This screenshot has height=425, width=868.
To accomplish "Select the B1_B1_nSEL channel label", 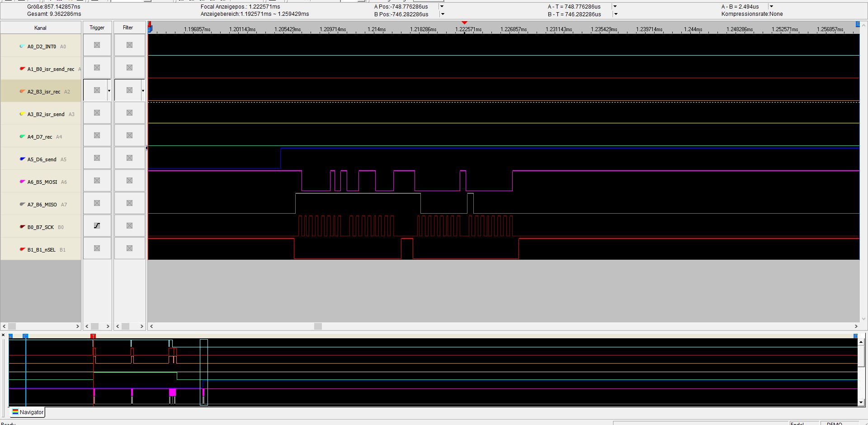I will tap(41, 250).
